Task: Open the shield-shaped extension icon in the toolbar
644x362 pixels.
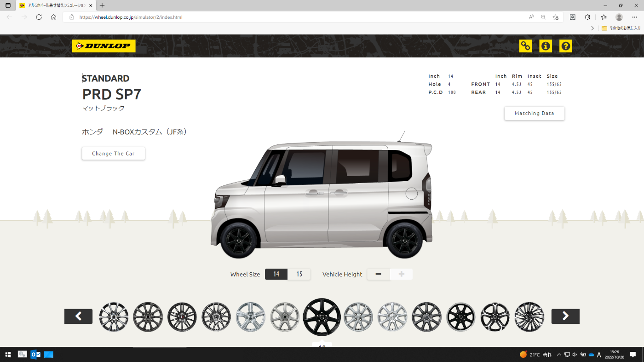Action: (573, 17)
